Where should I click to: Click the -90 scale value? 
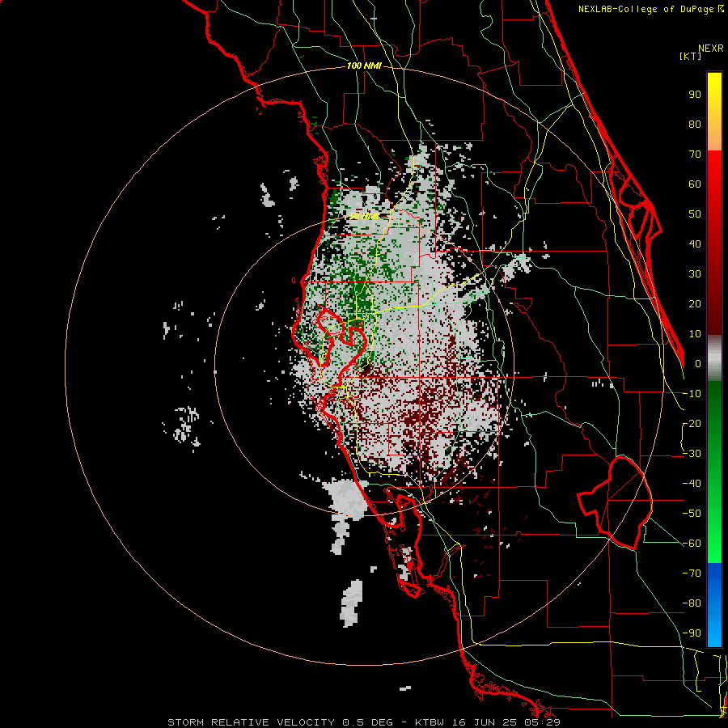pyautogui.click(x=692, y=633)
